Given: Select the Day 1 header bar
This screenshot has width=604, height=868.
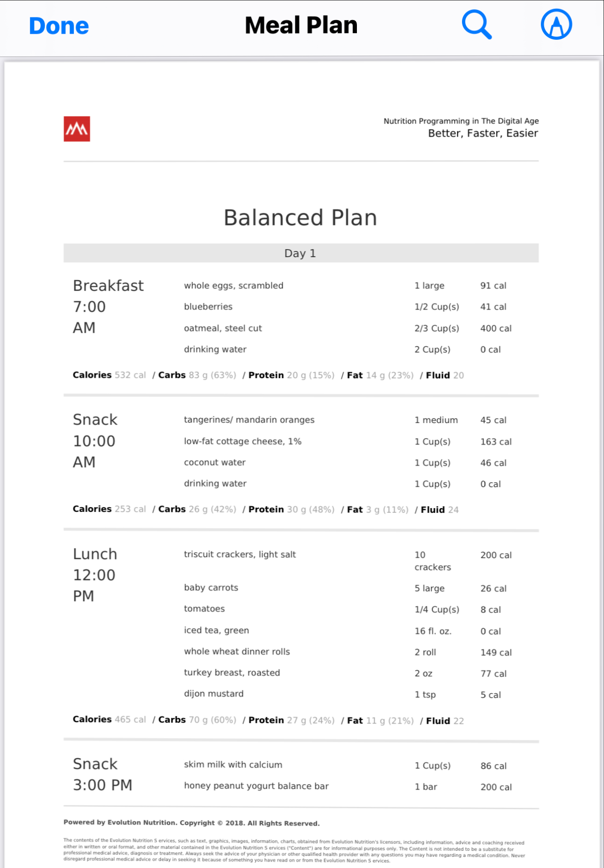Looking at the screenshot, I should (301, 253).
